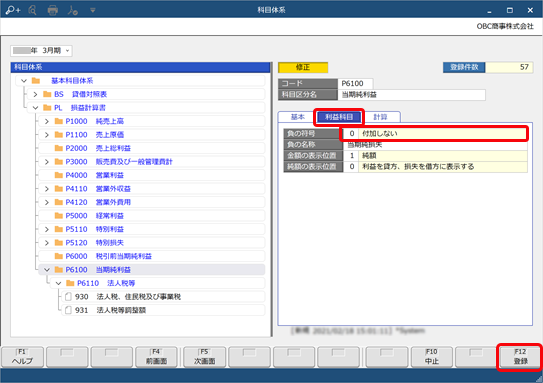543x383 pixels.
Task: Expand the P4110 営業外収益 node
Action: point(47,189)
